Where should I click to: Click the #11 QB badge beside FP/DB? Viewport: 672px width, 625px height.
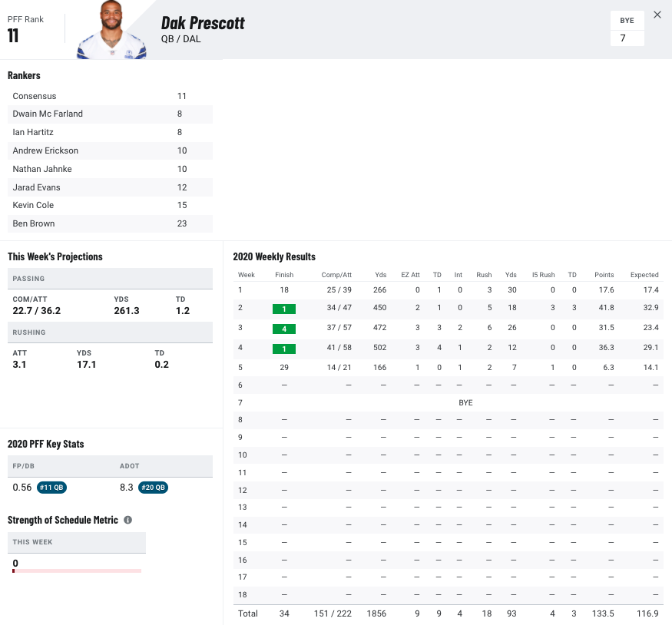pyautogui.click(x=51, y=488)
